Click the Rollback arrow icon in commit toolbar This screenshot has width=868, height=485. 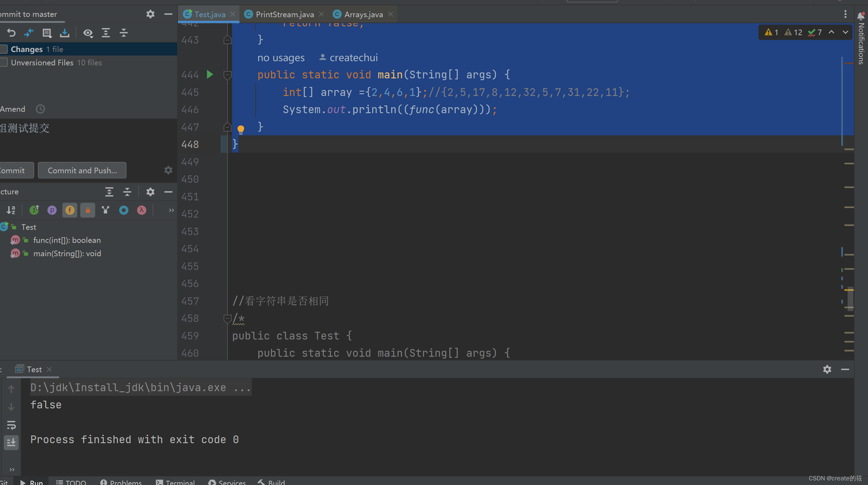[x=11, y=33]
